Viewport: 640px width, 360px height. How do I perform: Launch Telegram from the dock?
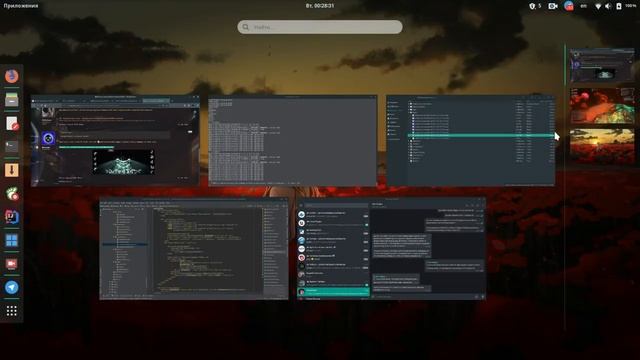click(11, 287)
